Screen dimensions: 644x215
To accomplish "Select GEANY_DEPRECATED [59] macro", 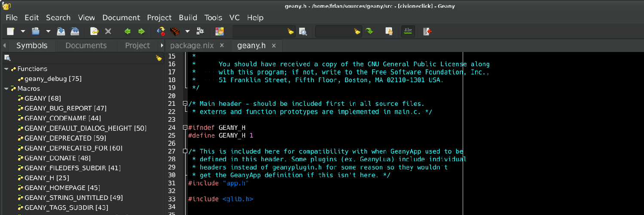I will coord(65,138).
